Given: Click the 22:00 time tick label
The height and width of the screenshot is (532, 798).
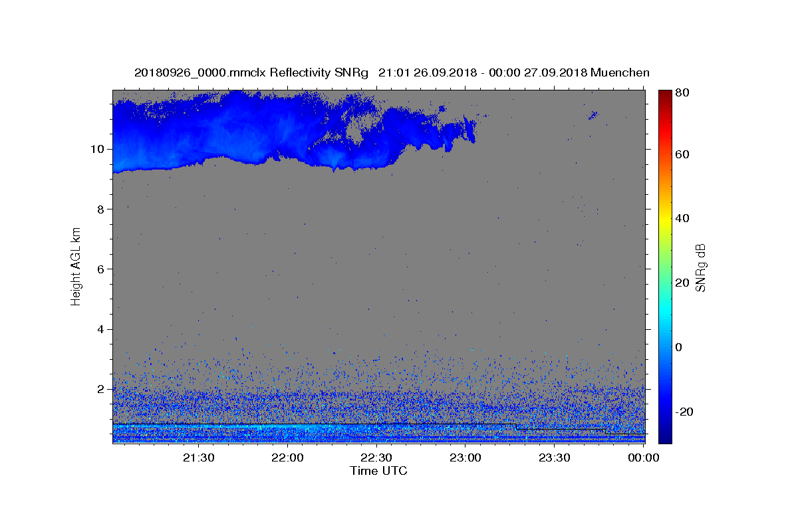Looking at the screenshot, I should click(288, 458).
